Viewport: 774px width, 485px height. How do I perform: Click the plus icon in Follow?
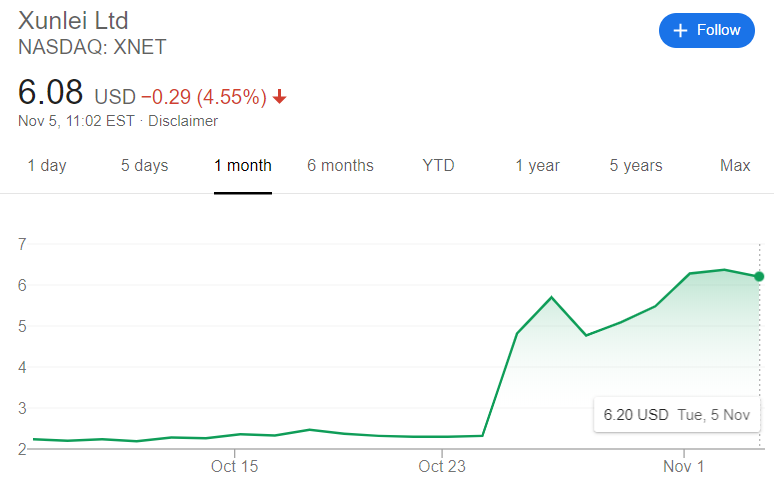(x=681, y=30)
